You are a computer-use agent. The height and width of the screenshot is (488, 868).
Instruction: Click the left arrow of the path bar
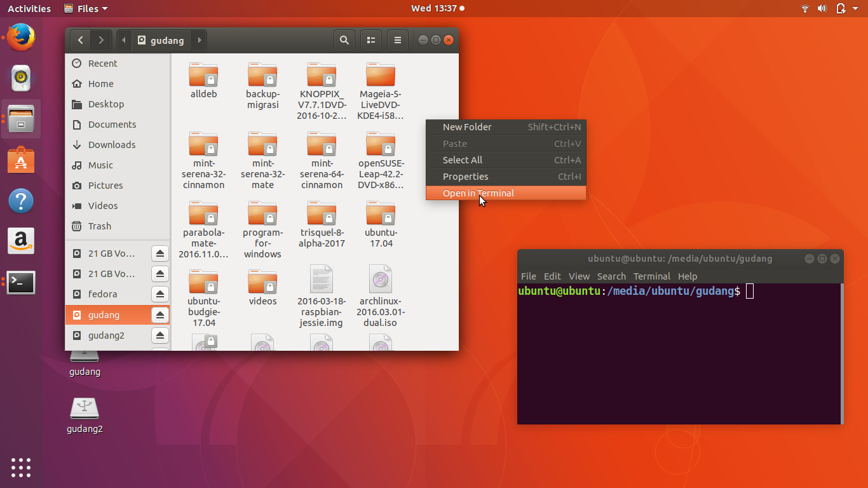(124, 40)
